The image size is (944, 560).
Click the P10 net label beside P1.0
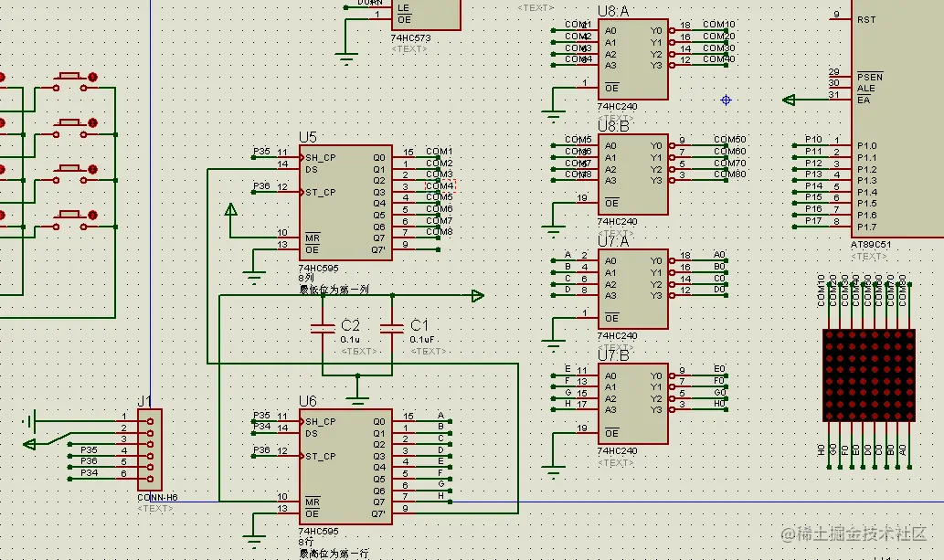[813, 139]
